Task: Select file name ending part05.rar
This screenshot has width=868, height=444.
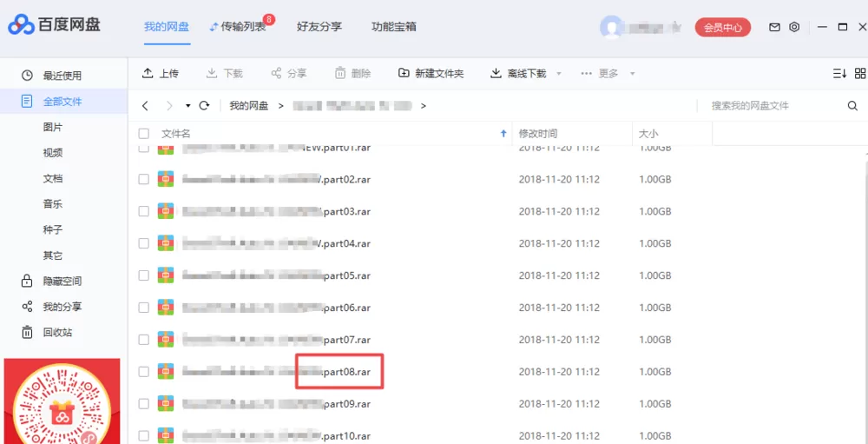Action: point(277,275)
